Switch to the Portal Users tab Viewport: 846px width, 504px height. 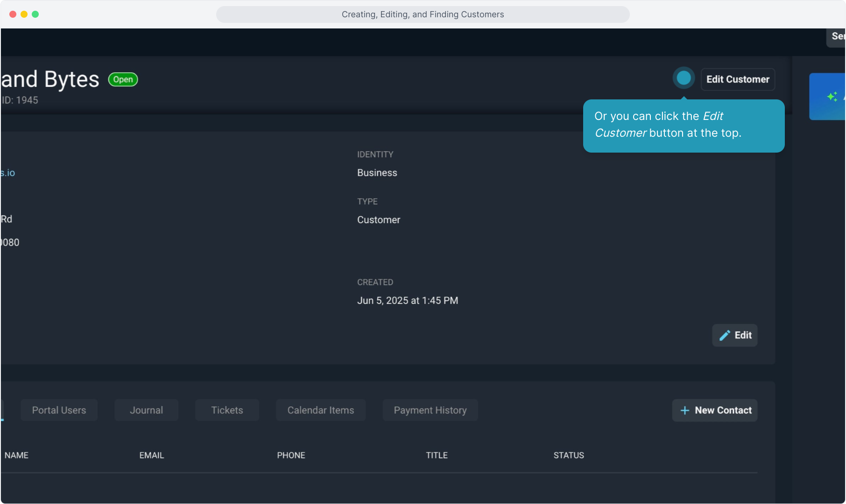[x=59, y=410]
